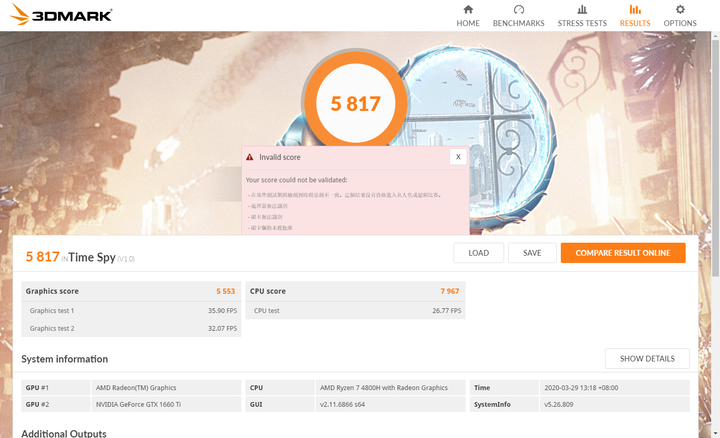This screenshot has height=438, width=720.
Task: Click the CPU score value 7 967
Action: tap(450, 291)
